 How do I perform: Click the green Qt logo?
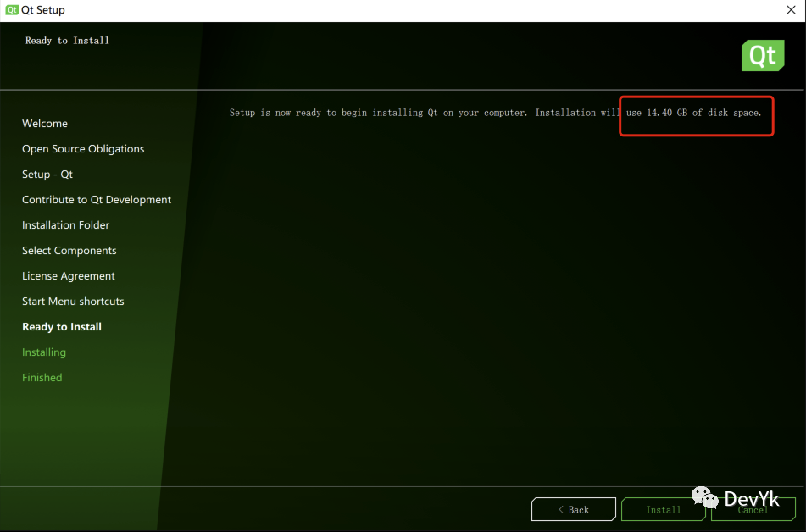763,56
